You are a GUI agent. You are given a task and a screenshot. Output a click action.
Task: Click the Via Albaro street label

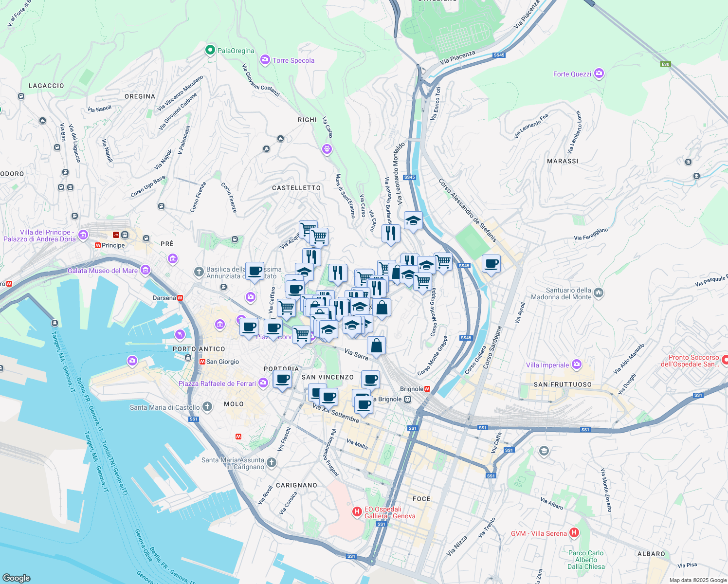coord(552,503)
